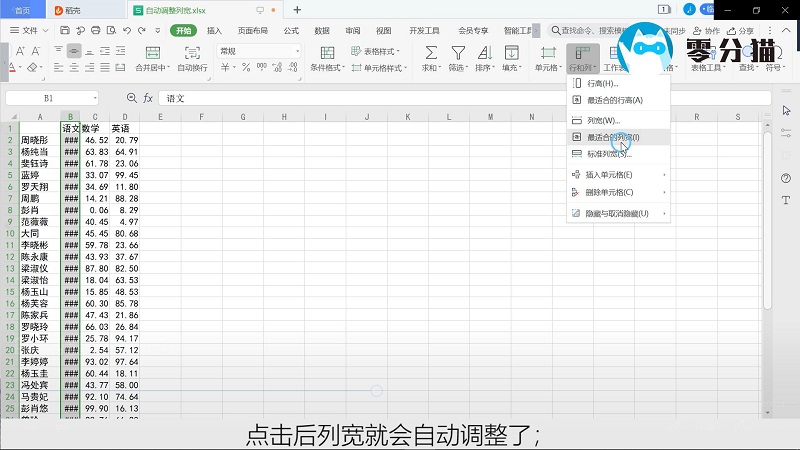Choose 行高 from the dropdown menu
The width and height of the screenshot is (800, 450).
(601, 83)
